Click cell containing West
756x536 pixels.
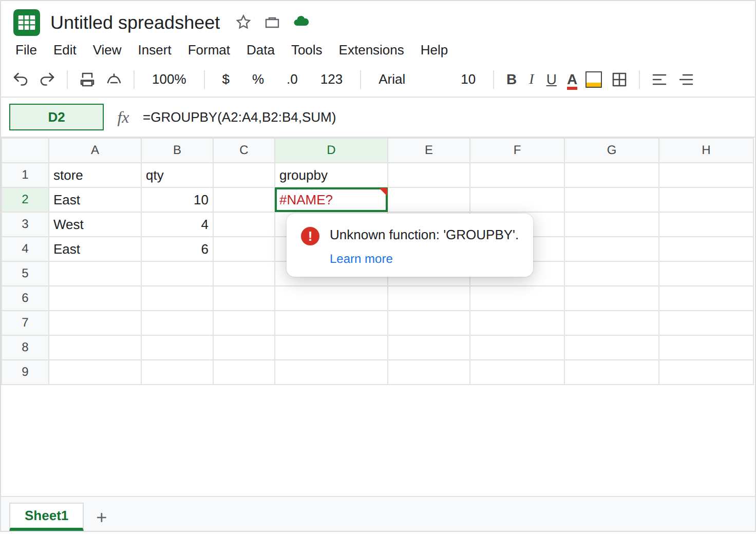click(95, 224)
